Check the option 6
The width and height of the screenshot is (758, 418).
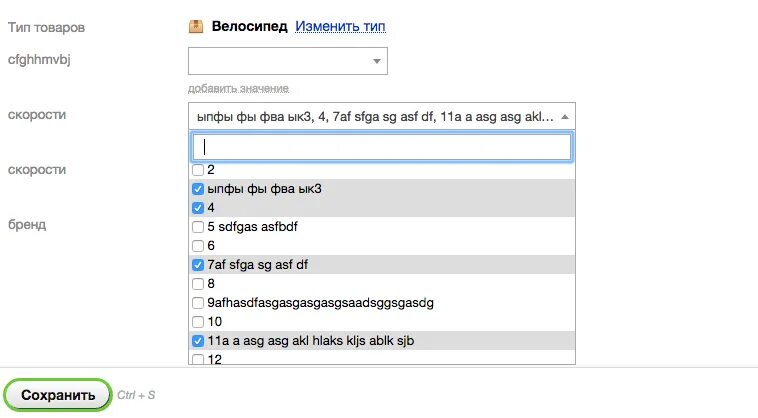point(198,246)
